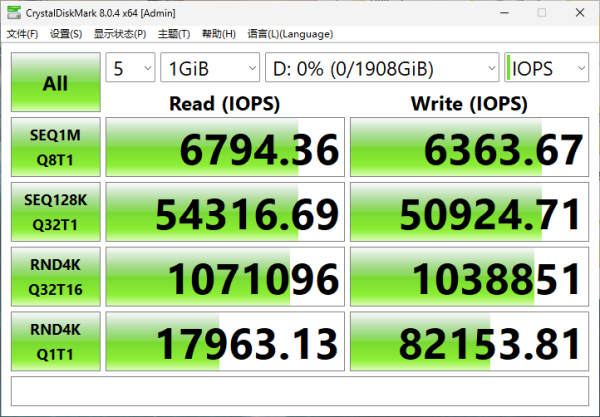The width and height of the screenshot is (600, 417).
Task: Start the RND4K Q1T1 test
Action: (x=56, y=341)
